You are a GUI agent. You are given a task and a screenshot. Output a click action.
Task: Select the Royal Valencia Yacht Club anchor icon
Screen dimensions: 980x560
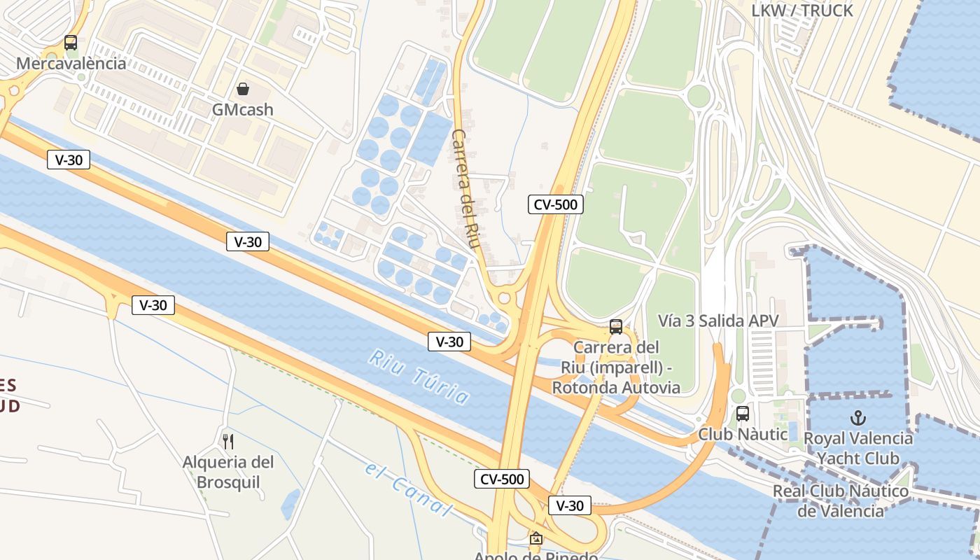[858, 418]
